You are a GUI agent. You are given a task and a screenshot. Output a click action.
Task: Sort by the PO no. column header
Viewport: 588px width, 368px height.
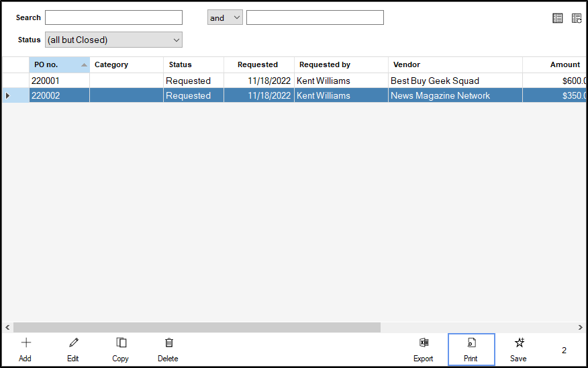[x=59, y=65]
